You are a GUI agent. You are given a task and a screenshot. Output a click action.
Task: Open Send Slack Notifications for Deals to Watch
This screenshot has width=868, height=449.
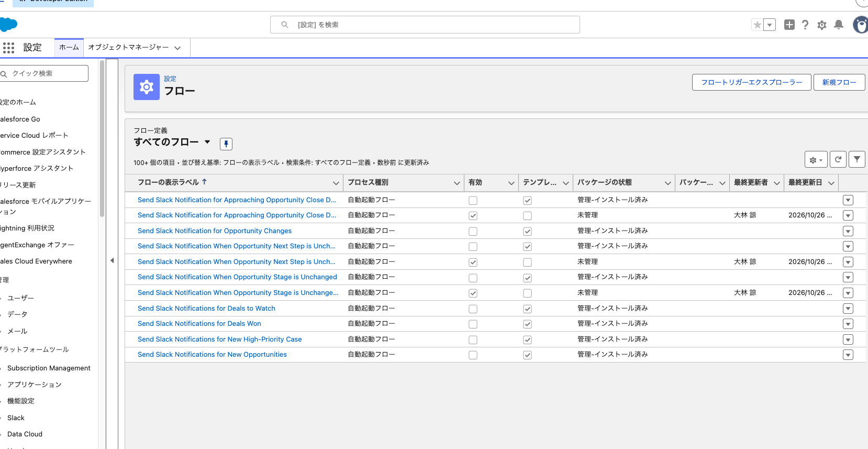click(x=206, y=308)
